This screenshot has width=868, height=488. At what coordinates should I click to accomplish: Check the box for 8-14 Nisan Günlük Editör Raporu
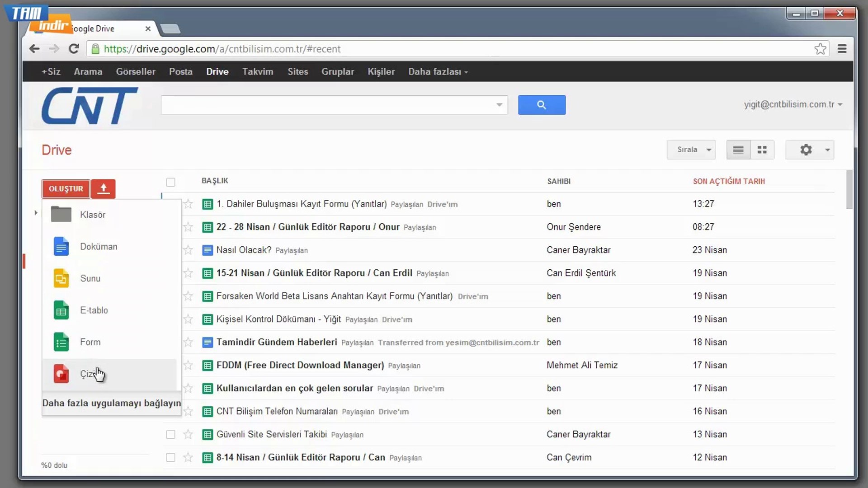[170, 458]
